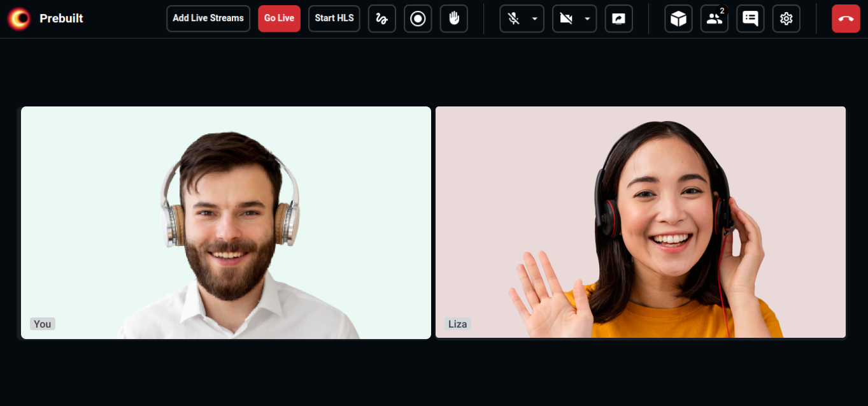Click the "Liza" name label
This screenshot has width=868, height=406.
pyautogui.click(x=458, y=324)
